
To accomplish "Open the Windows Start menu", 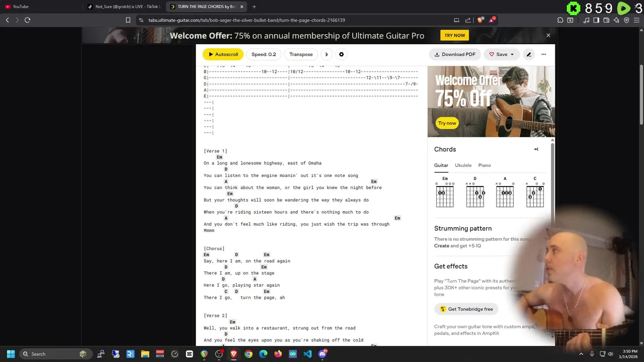I will [11, 354].
